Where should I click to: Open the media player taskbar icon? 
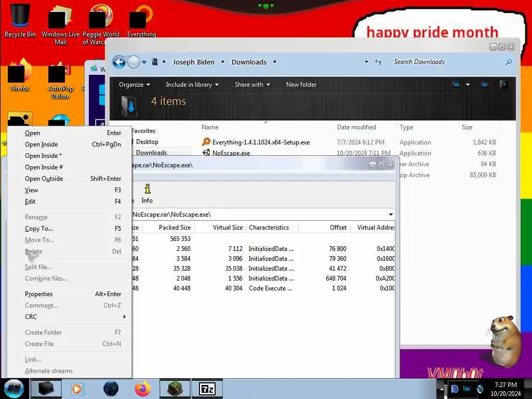(x=77, y=389)
